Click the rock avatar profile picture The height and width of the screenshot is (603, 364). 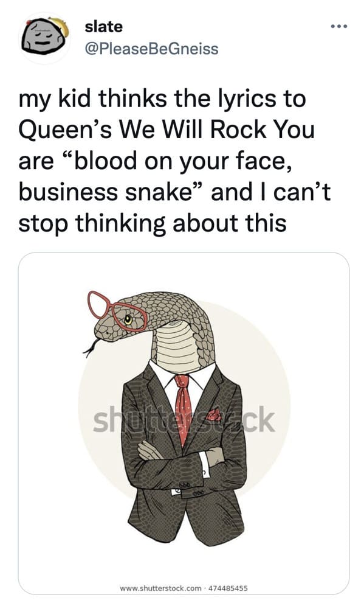tap(44, 38)
